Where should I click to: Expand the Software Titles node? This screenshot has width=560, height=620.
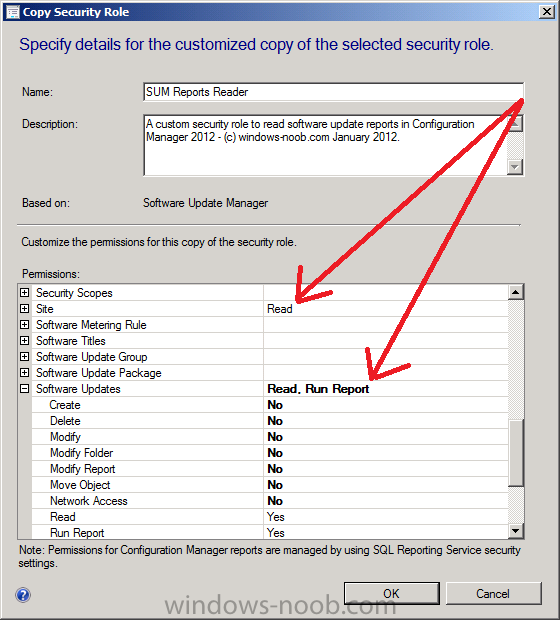click(25, 340)
